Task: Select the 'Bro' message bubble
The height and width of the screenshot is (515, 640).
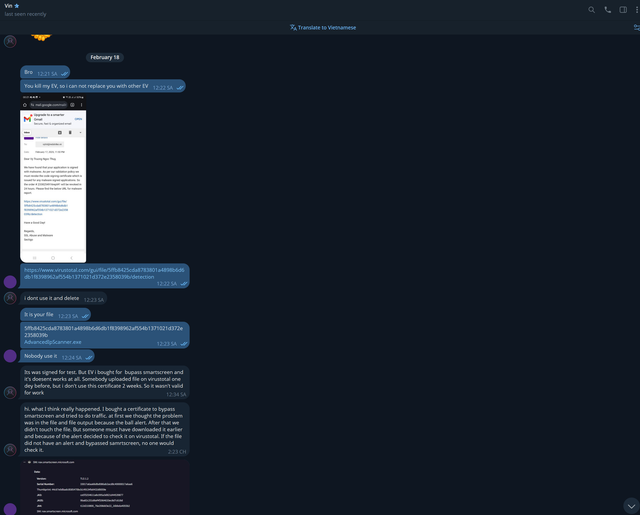Action: pos(45,72)
